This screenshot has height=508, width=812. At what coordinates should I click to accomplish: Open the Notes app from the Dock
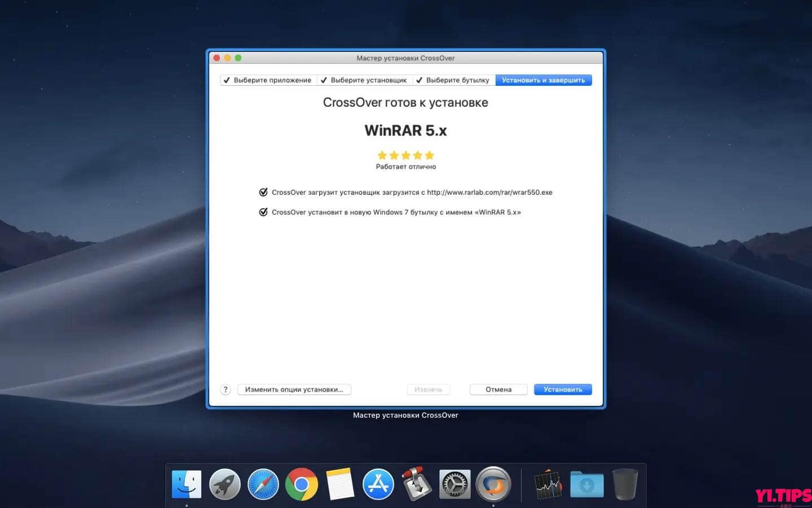tap(340, 484)
